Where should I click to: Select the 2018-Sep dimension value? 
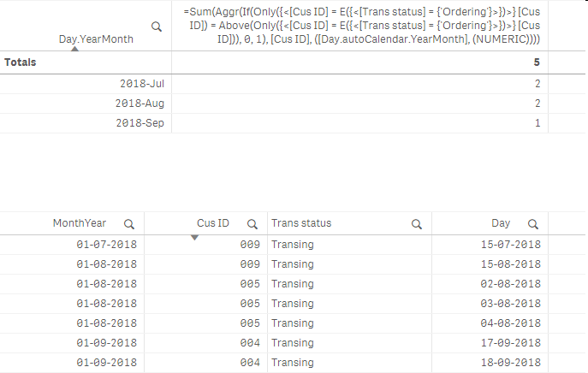pyautogui.click(x=141, y=123)
